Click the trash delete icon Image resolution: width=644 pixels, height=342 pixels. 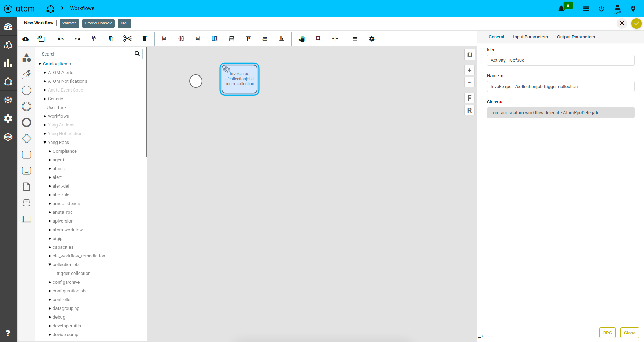(x=145, y=38)
